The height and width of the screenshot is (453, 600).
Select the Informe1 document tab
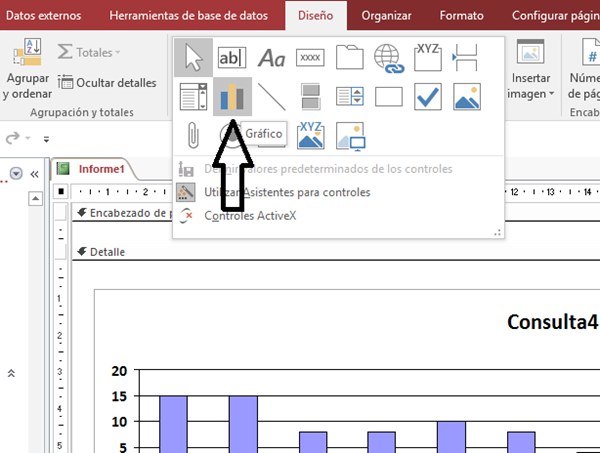[92, 169]
